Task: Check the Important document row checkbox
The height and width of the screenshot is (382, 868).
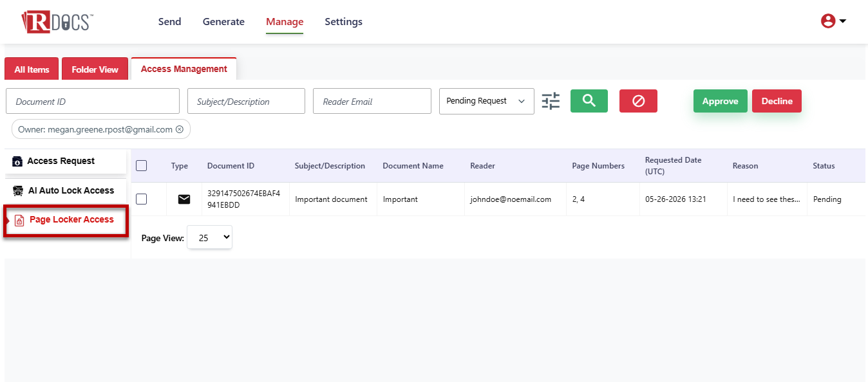Action: coord(142,199)
